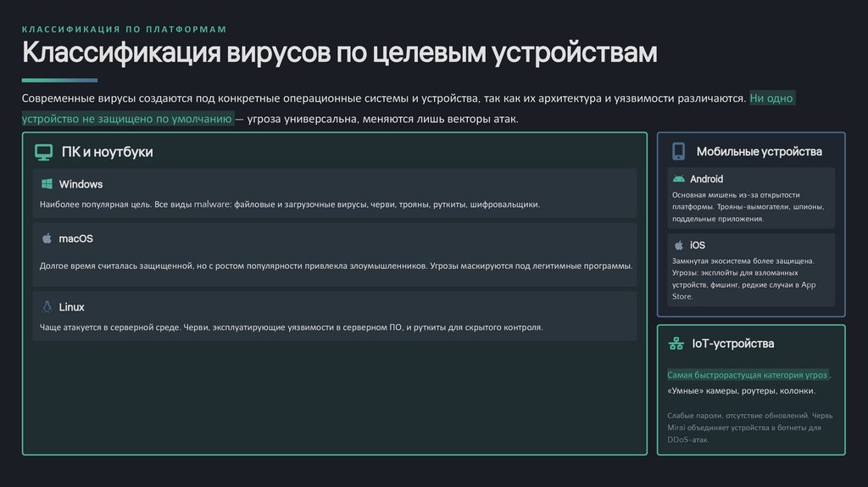Select the heading IoT-устройства
The width and height of the screenshot is (868, 487).
click(x=733, y=344)
